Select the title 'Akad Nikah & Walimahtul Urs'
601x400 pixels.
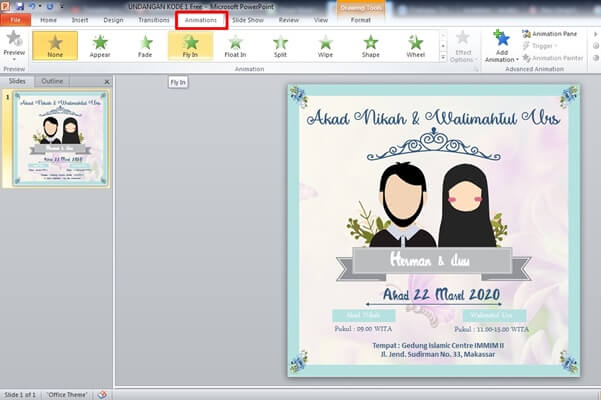click(x=434, y=118)
